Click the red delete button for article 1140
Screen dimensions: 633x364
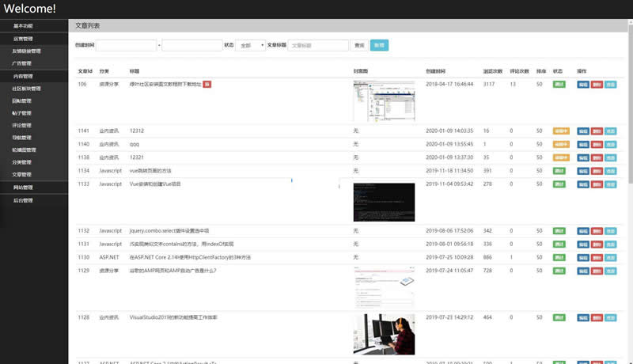point(597,144)
